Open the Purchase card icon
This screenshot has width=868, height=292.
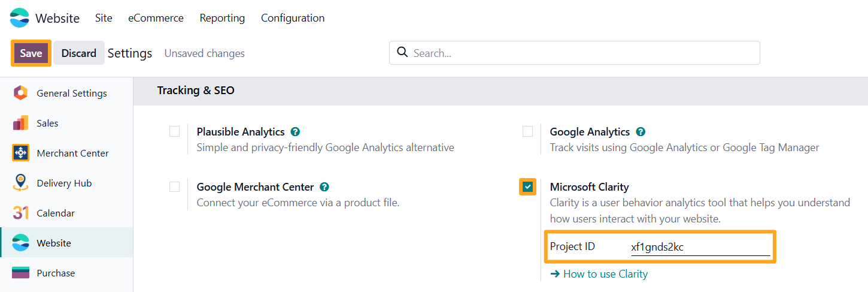click(x=20, y=273)
